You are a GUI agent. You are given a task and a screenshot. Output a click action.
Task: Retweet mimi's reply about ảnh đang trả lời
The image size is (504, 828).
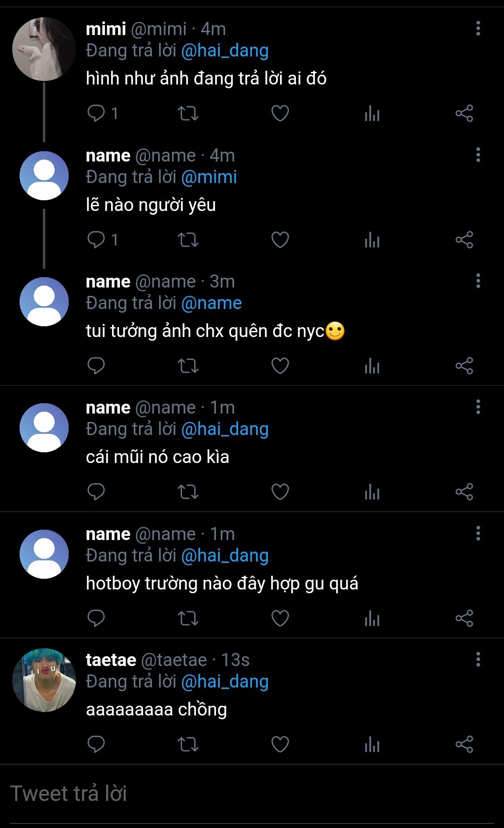click(x=188, y=113)
